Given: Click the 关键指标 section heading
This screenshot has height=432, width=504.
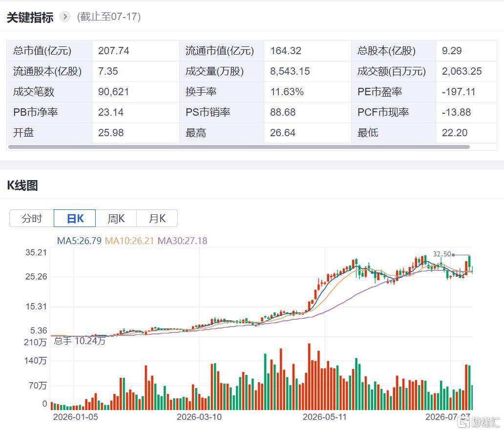Looking at the screenshot, I should (30, 17).
